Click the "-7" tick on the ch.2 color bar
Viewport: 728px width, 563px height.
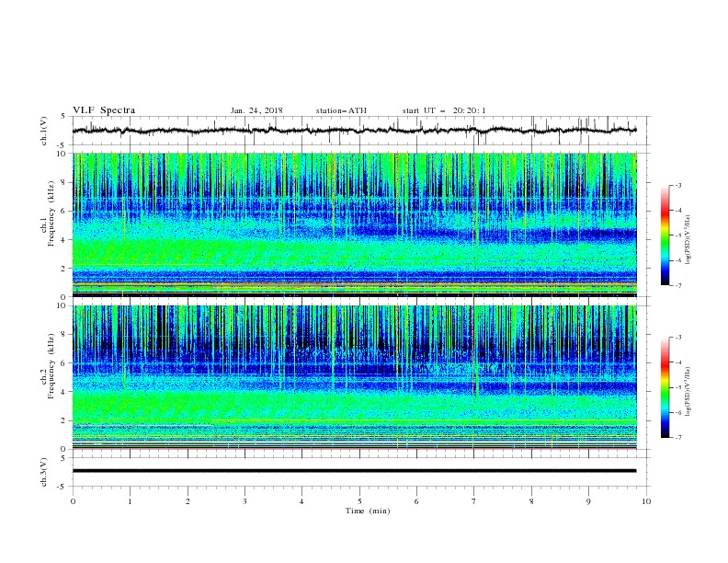click(678, 438)
